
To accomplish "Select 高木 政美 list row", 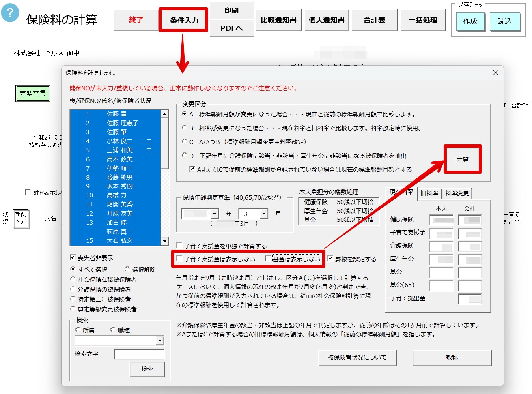I will 115,159.
